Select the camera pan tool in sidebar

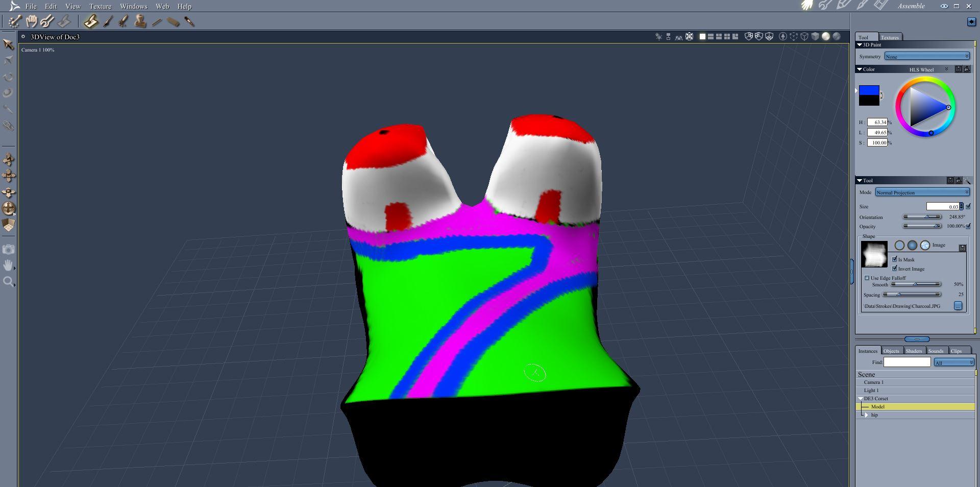pos(9,176)
